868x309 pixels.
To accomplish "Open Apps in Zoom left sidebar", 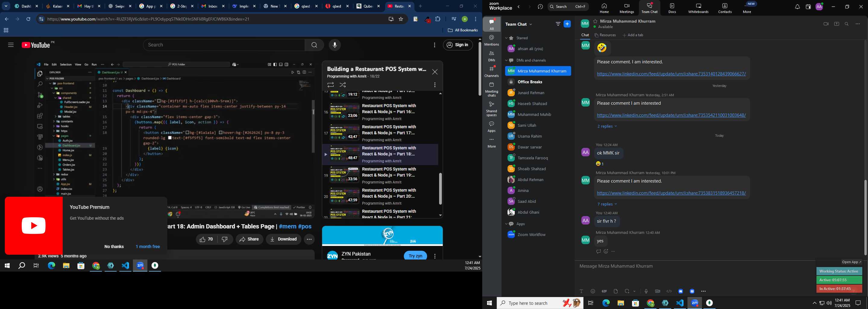I will pyautogui.click(x=492, y=127).
